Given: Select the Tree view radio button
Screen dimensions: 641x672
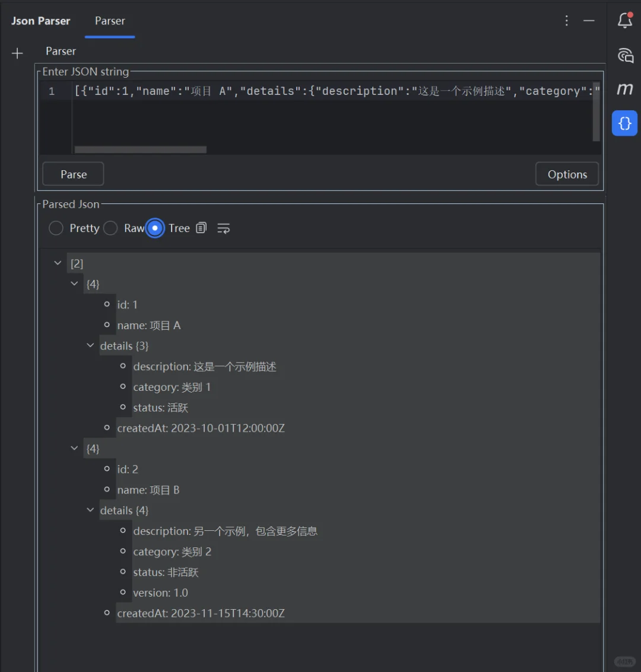Looking at the screenshot, I should [154, 228].
